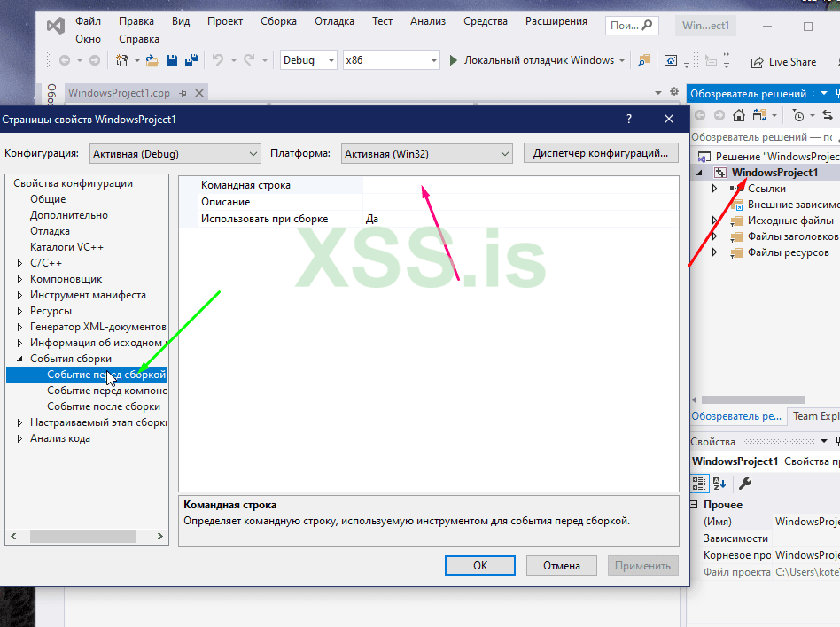
Task: Click the switch views icon in Solution Explorer
Action: point(759,115)
